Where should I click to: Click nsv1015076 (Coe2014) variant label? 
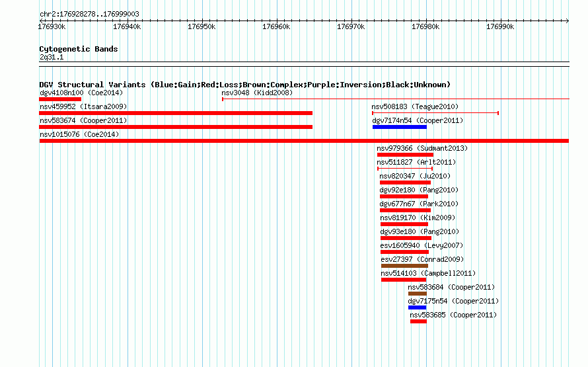(79, 134)
